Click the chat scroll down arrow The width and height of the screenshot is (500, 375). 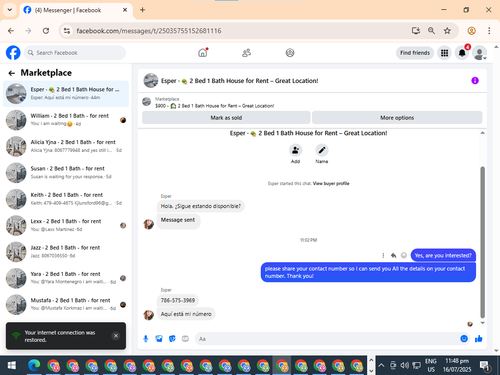482,323
